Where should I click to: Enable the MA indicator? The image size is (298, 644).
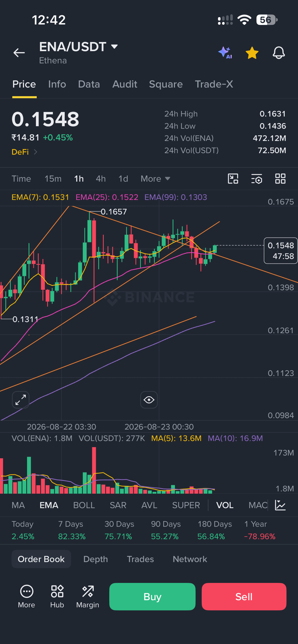tap(18, 505)
